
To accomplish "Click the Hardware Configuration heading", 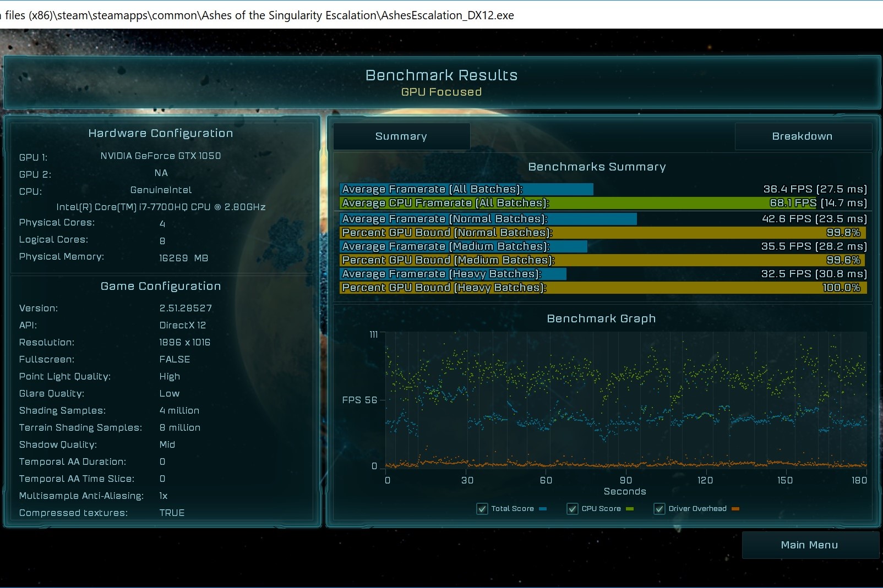I will 161,133.
